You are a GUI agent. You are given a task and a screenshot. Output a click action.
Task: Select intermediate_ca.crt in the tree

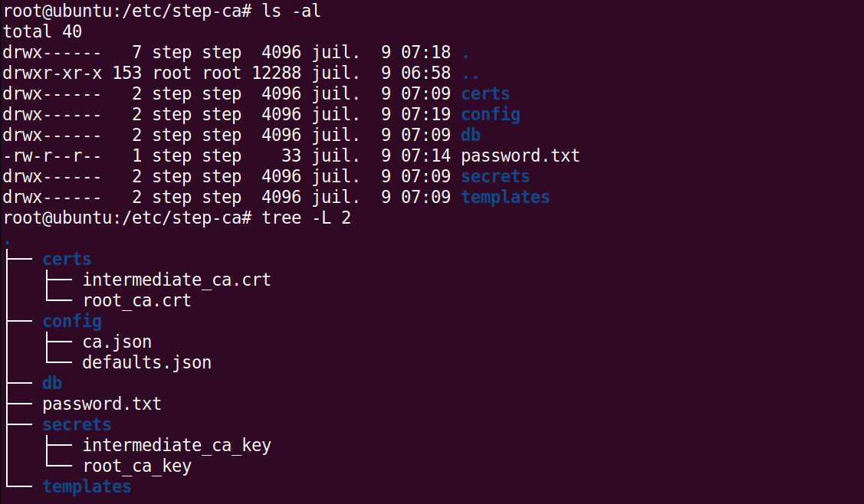pos(176,280)
